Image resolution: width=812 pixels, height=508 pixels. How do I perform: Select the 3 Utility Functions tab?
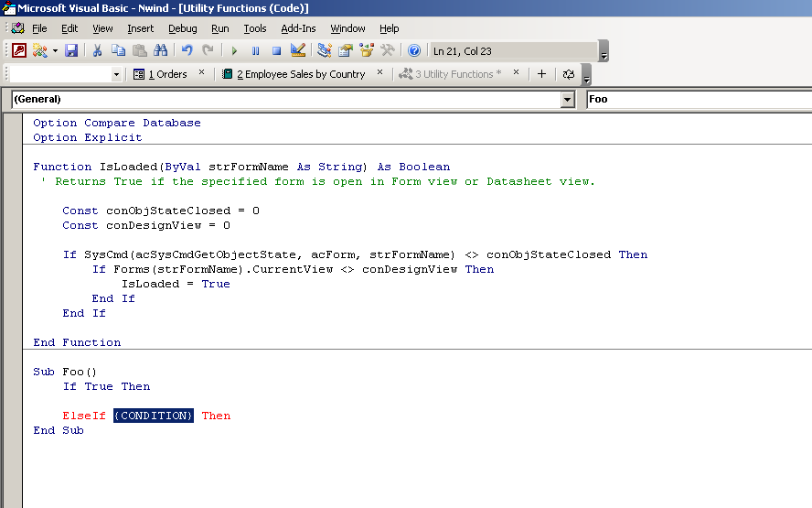(x=450, y=74)
